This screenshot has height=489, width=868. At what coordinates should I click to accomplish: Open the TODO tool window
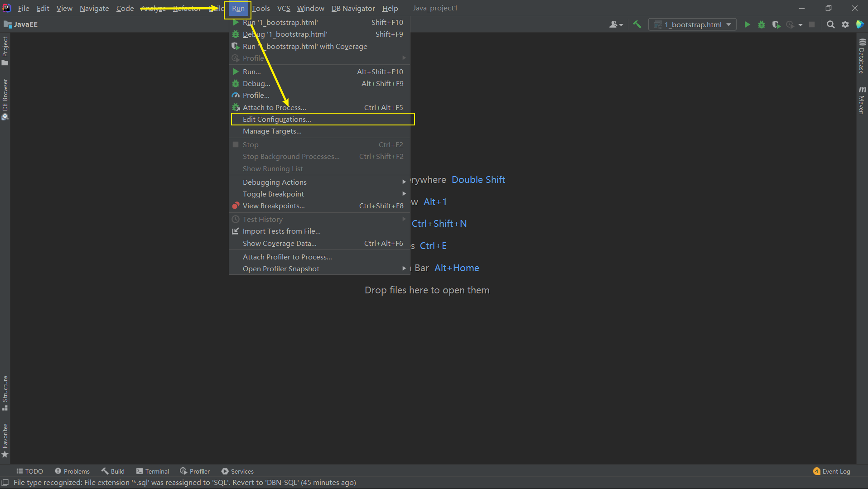click(30, 471)
